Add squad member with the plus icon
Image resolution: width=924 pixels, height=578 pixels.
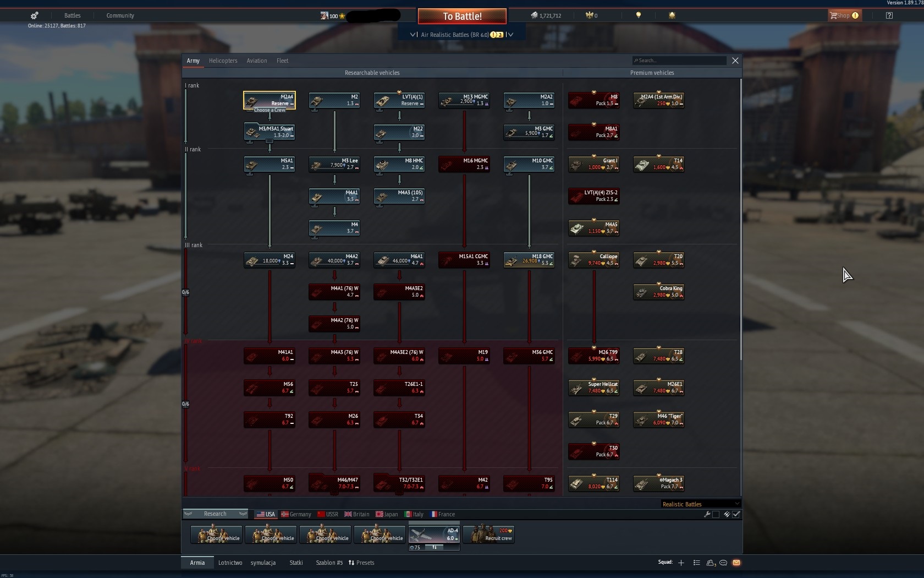click(x=681, y=563)
